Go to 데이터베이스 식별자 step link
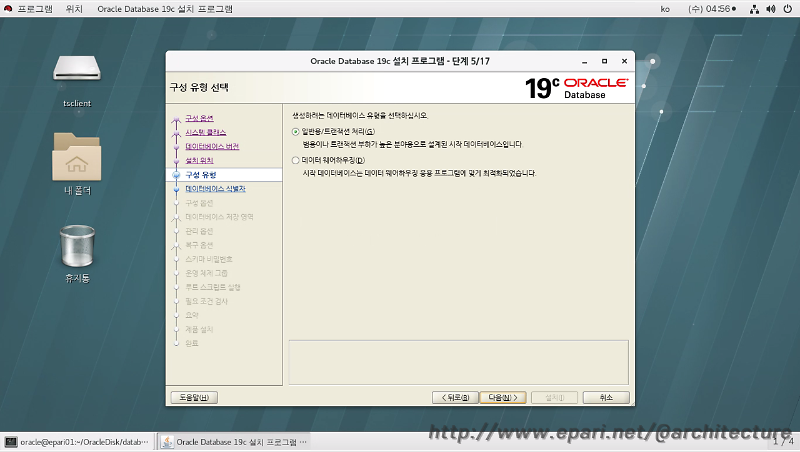 [x=215, y=189]
